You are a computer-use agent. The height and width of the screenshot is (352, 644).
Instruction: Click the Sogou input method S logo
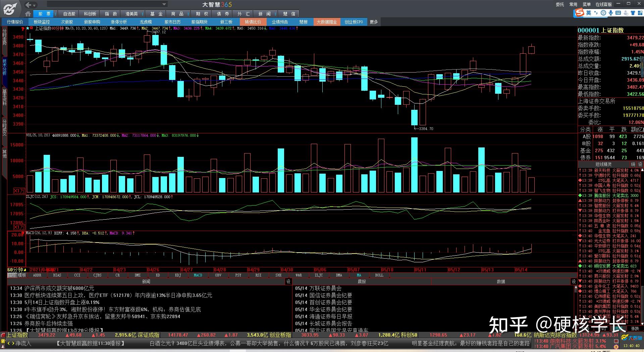(579, 13)
